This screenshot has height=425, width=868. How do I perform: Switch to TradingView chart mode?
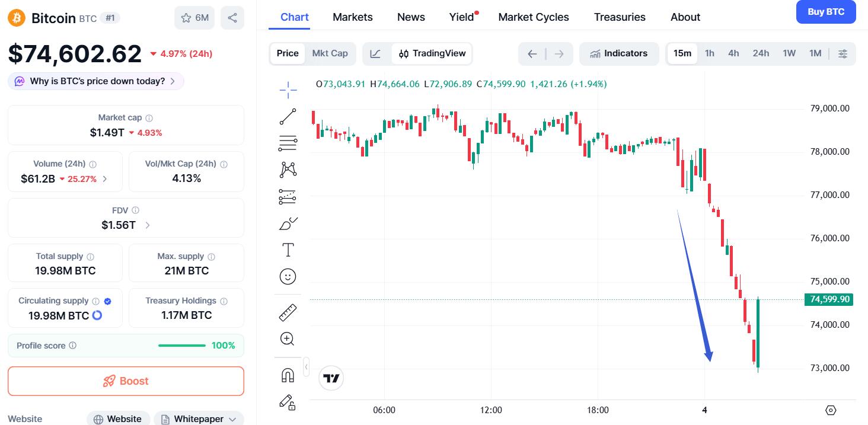click(432, 53)
